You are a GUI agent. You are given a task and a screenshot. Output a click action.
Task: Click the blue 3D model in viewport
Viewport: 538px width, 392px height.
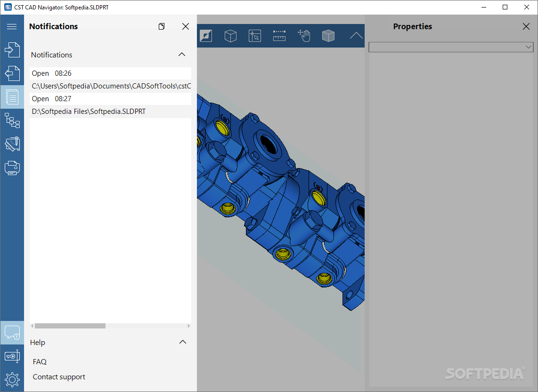(x=281, y=202)
